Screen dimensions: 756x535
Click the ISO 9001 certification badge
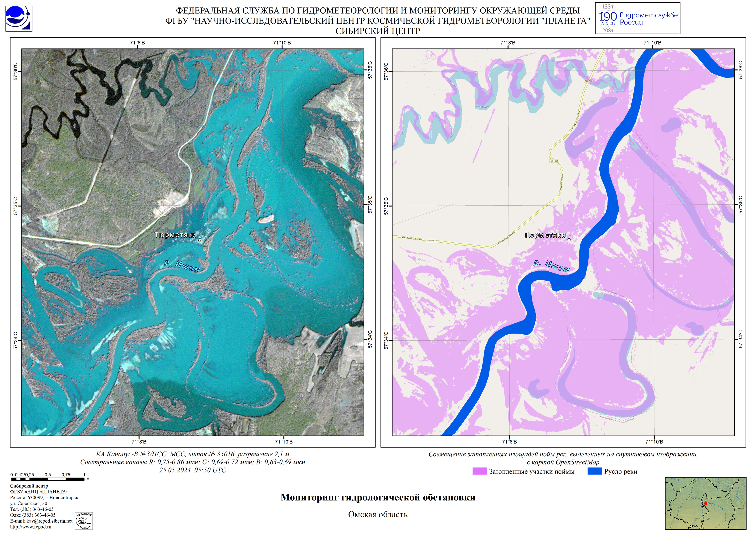coord(83,521)
